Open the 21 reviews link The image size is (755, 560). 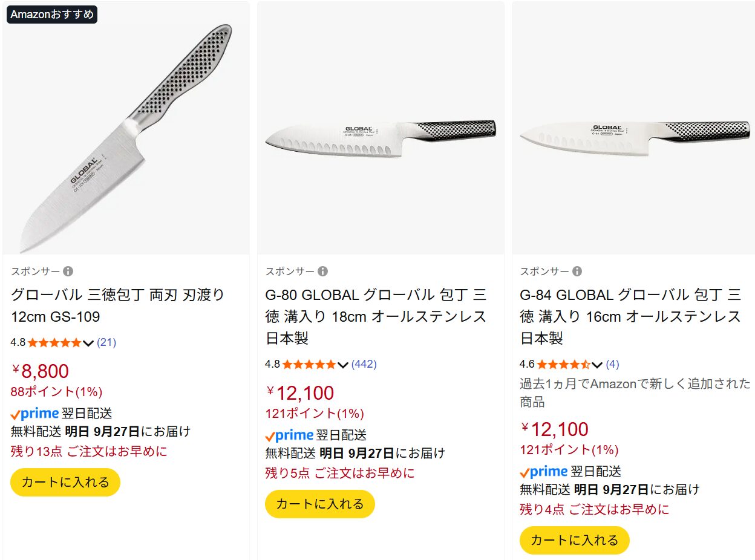click(x=106, y=342)
